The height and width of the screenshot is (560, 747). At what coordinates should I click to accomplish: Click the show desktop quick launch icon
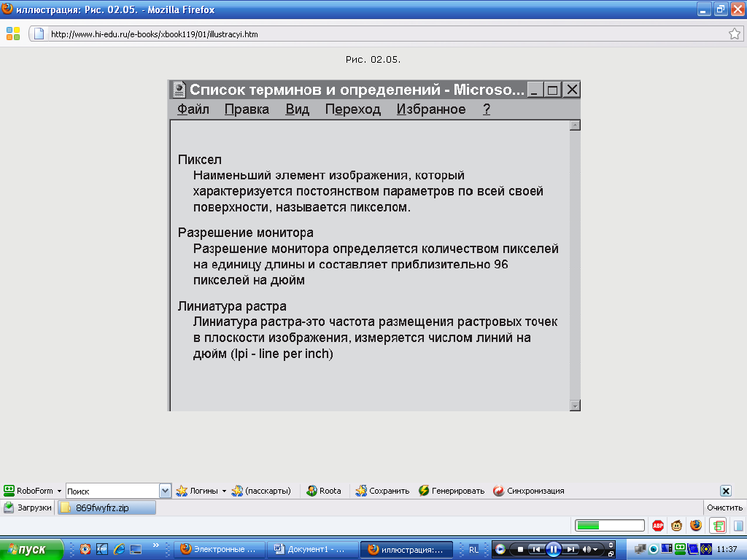click(x=136, y=549)
